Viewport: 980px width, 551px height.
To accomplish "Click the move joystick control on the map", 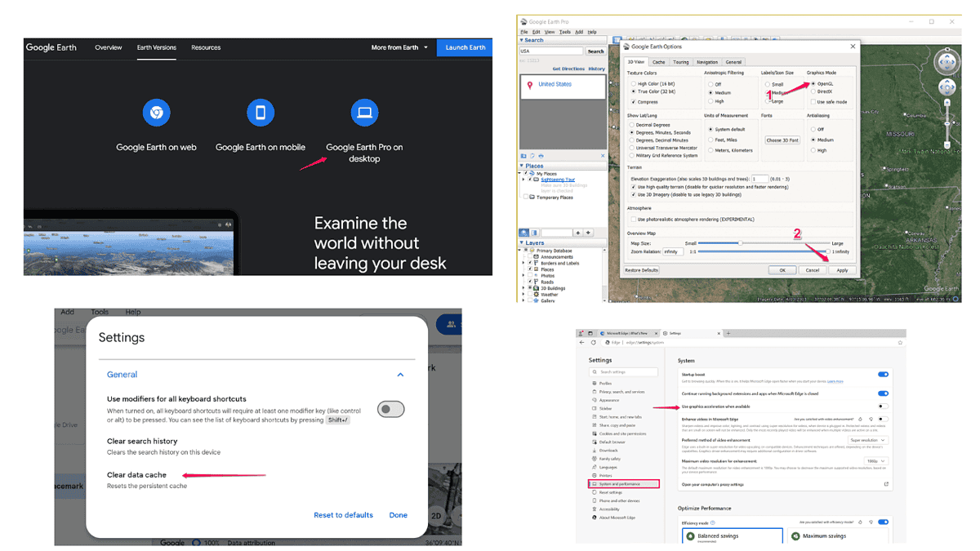I will (x=947, y=87).
